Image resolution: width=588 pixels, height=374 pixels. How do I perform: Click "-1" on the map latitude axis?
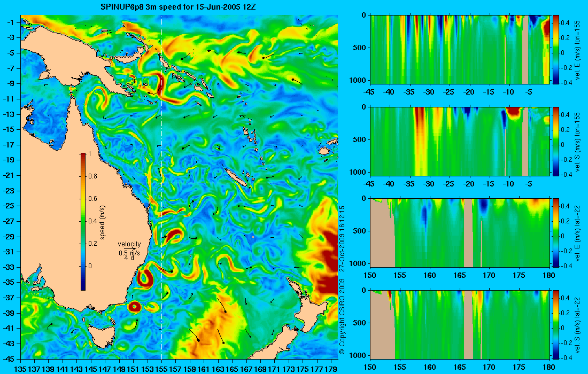click(10, 22)
